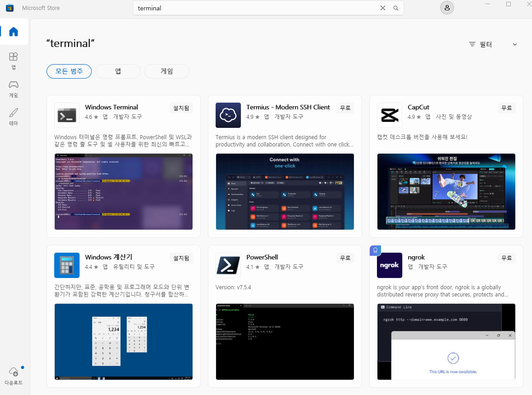Open the account profile icon
Screen dimensions: 532x395
447,8
